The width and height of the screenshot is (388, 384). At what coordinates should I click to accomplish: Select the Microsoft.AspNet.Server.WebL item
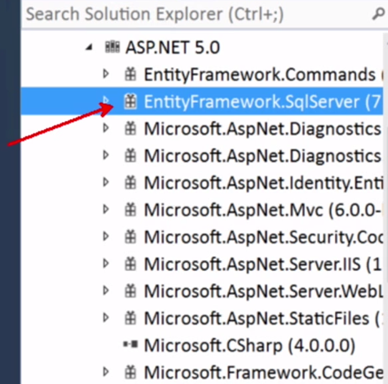point(263,291)
